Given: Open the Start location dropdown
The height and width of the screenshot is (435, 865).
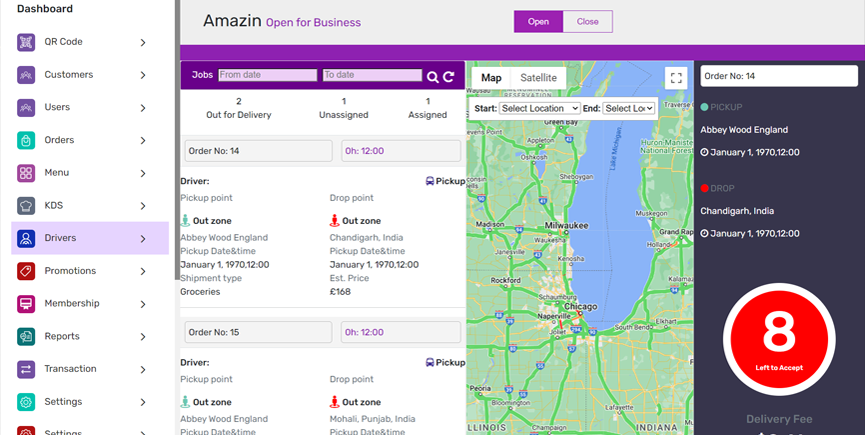Looking at the screenshot, I should point(539,108).
